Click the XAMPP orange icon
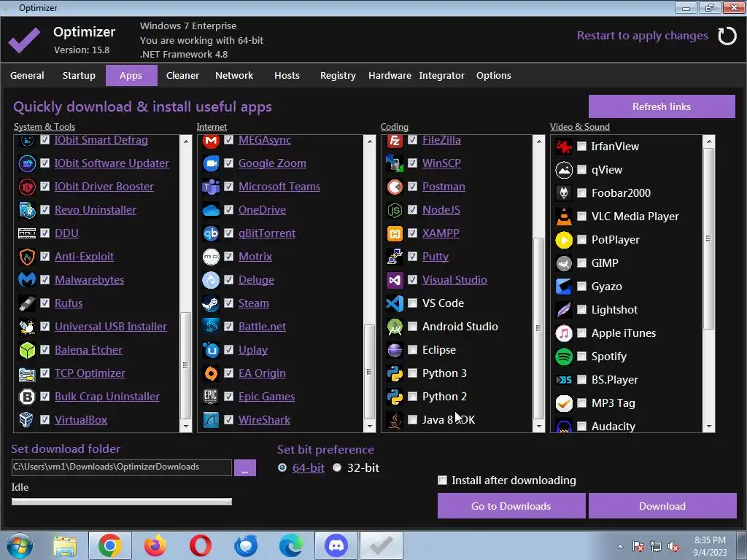This screenshot has height=560, width=747. [x=395, y=233]
